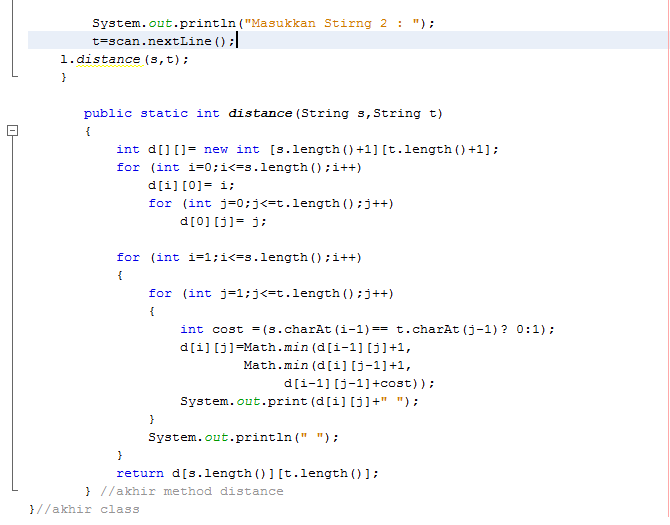Click the 'Math.min(d[i][j-1]+1,' line

[327, 366]
